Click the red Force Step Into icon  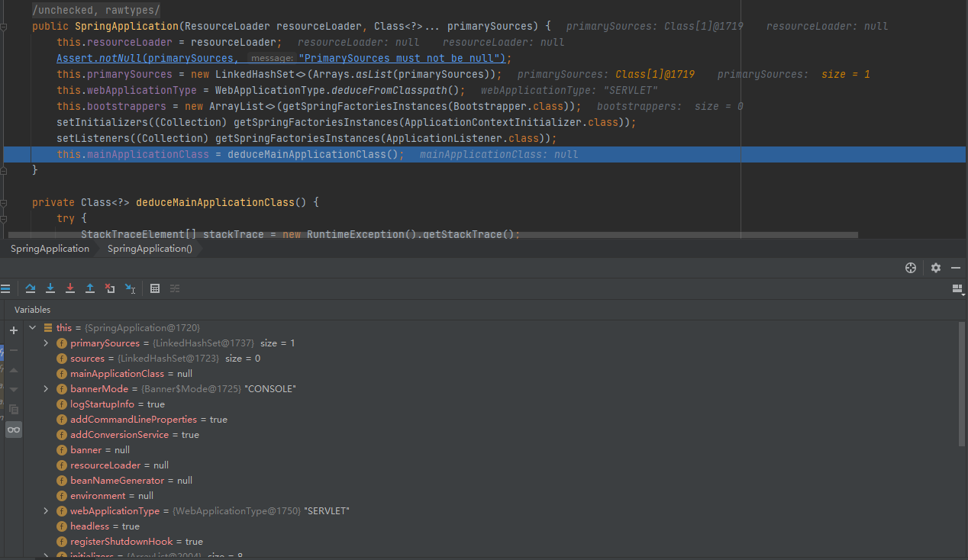[x=70, y=288]
